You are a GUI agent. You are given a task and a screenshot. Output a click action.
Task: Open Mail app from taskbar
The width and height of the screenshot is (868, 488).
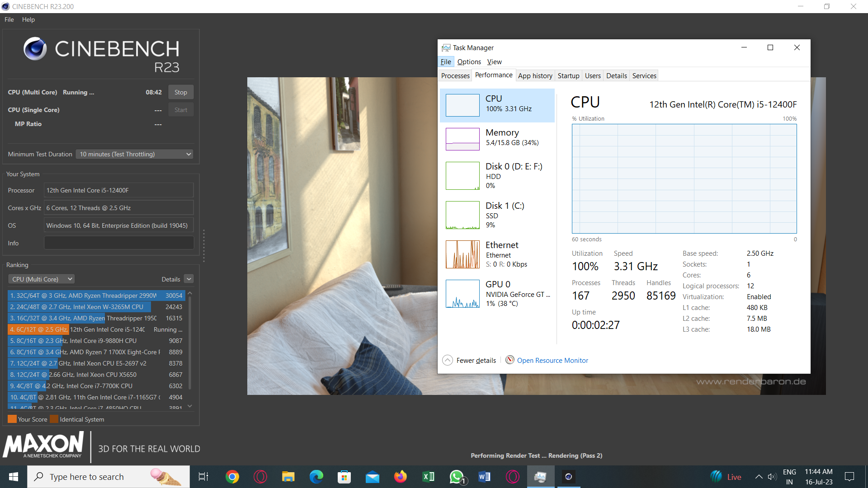[x=373, y=477]
